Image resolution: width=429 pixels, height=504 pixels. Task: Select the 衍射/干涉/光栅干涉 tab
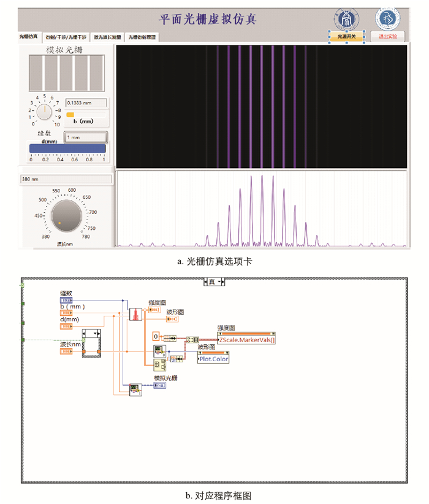coord(67,37)
